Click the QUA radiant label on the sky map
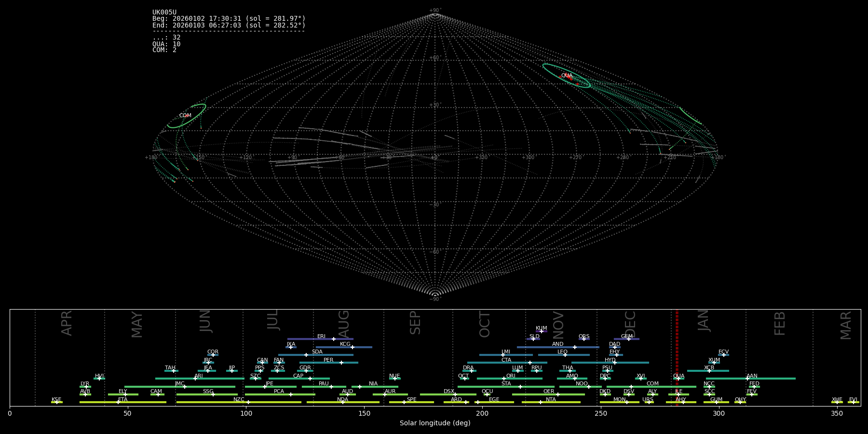Image resolution: width=868 pixels, height=434 pixels. (x=567, y=76)
